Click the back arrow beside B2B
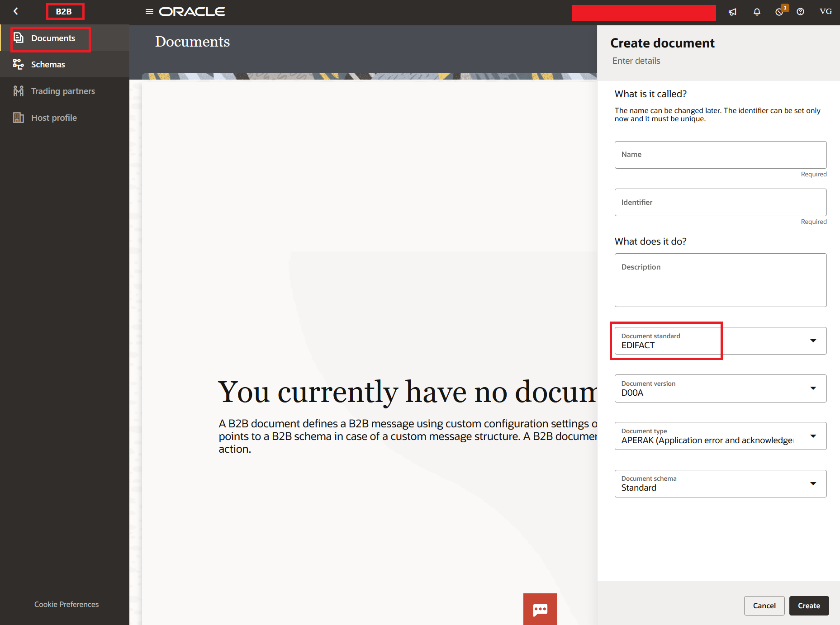The height and width of the screenshot is (625, 840). (x=16, y=11)
